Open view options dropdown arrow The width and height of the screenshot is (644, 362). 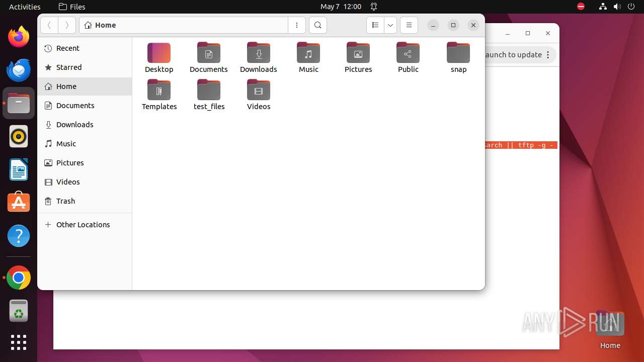tap(390, 25)
